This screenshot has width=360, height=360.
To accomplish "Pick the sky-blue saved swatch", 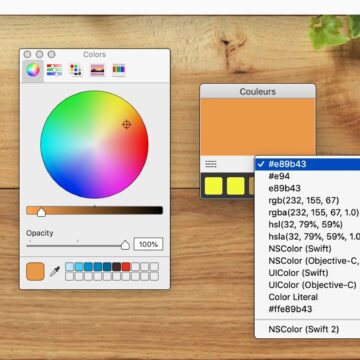I will pyautogui.click(x=79, y=267).
